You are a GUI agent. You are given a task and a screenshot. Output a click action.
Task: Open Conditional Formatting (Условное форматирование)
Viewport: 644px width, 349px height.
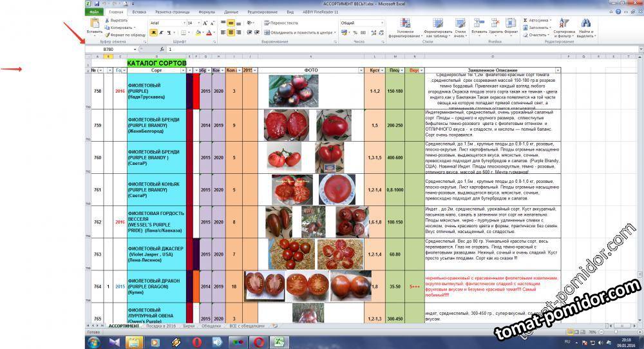405,27
